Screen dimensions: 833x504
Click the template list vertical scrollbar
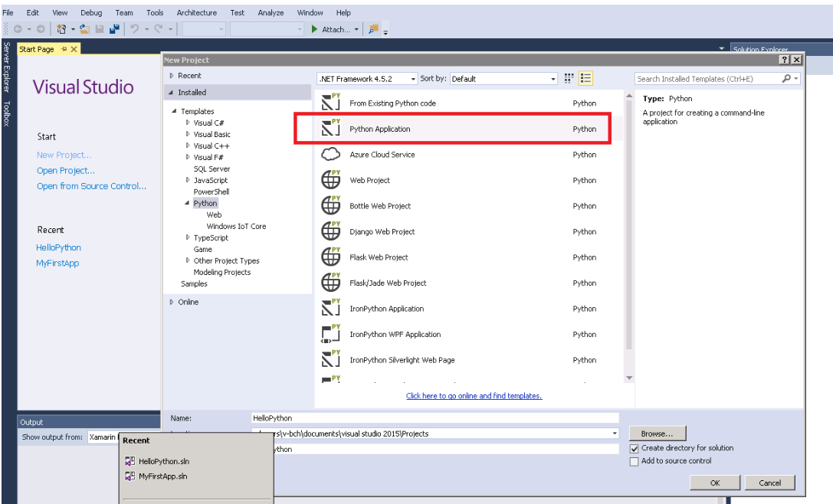click(629, 226)
